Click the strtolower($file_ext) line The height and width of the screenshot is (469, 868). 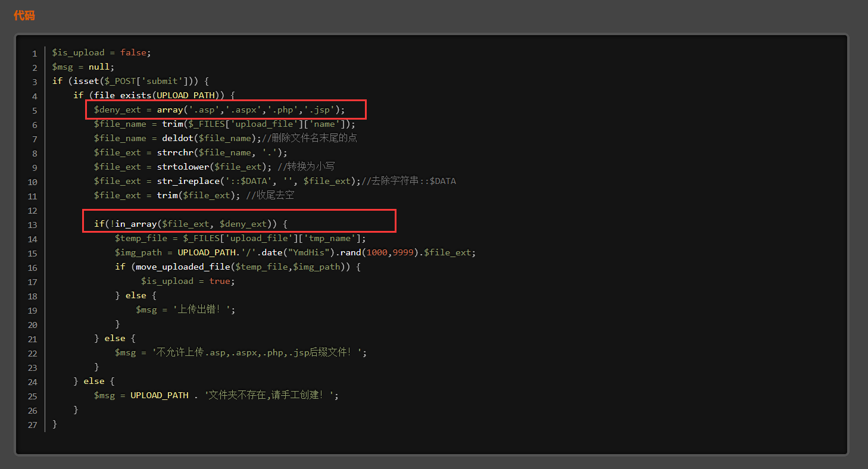point(183,167)
